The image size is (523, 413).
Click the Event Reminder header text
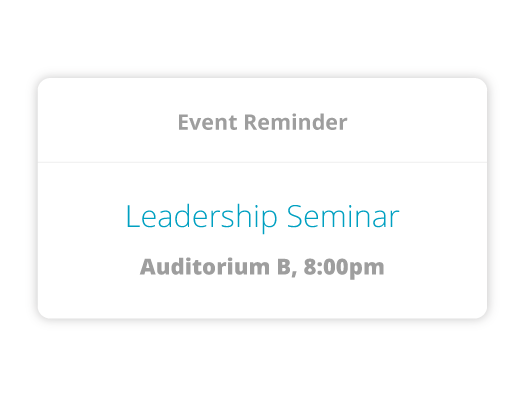pyautogui.click(x=263, y=122)
